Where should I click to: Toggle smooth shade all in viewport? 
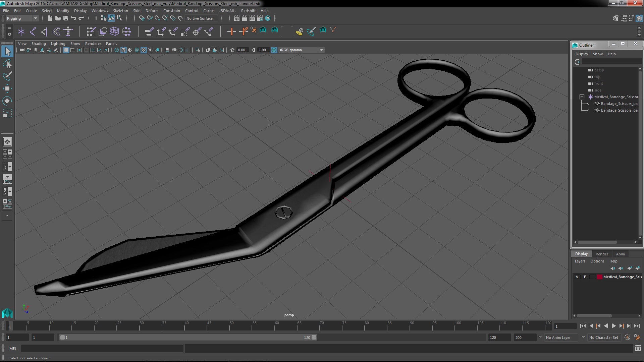pyautogui.click(x=123, y=50)
